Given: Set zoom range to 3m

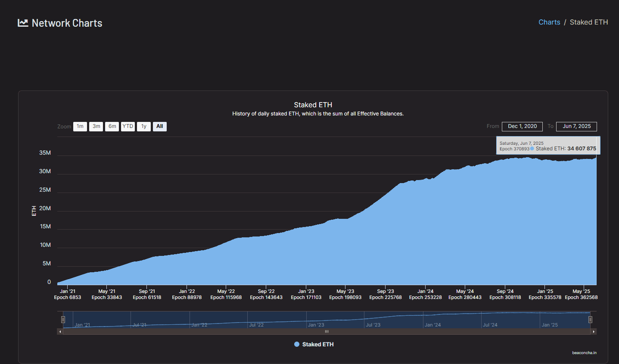Looking at the screenshot, I should click(x=96, y=127).
